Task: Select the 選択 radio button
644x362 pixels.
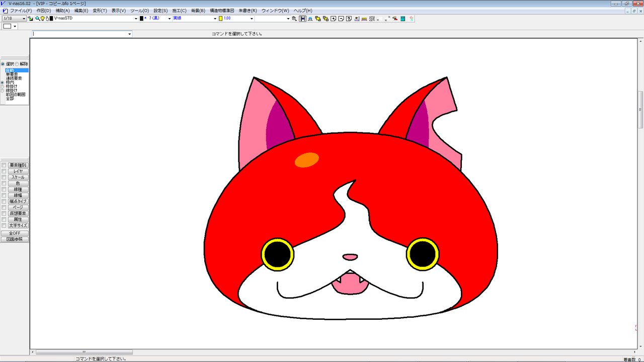Action: point(3,64)
